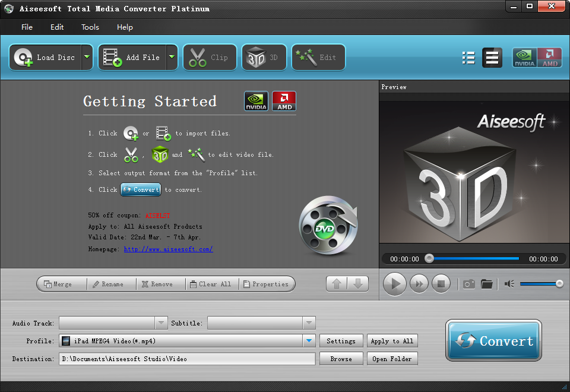Screen dimensions: 570x392
Task: Move selected item down with arrow
Action: click(x=358, y=284)
